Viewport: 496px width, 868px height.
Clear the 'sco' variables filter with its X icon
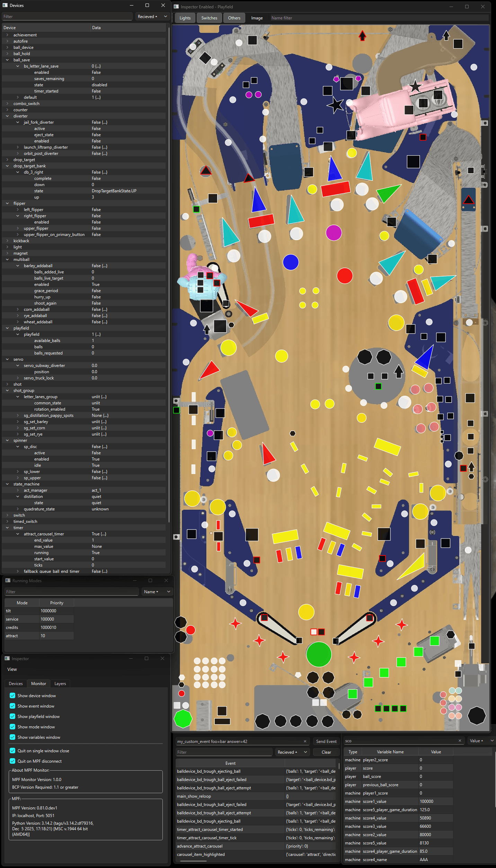(460, 740)
